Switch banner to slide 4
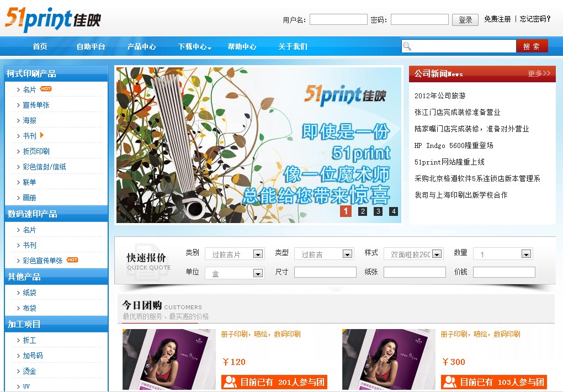 [394, 211]
